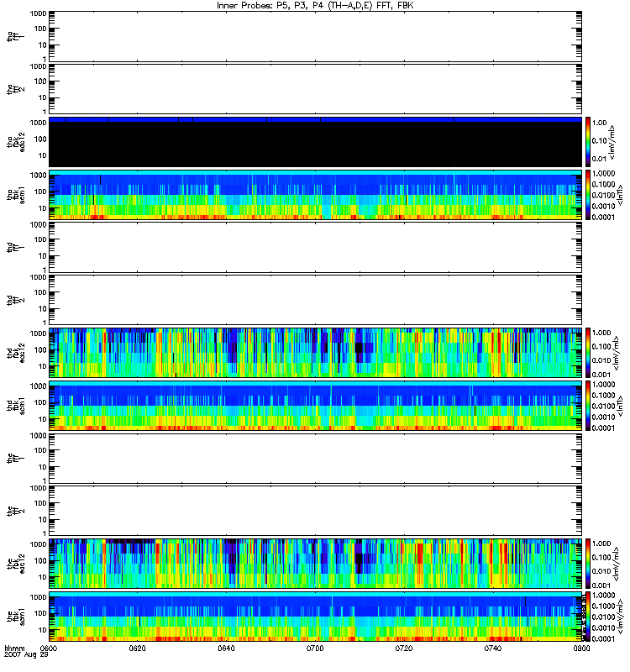Click the "tha fff 2" y-axis label
Viewport: 630px width, 672px height.
point(15,89)
